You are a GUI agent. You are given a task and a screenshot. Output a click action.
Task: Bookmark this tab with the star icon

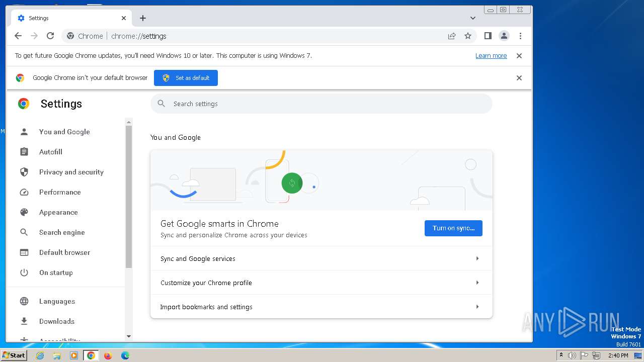[468, 36]
